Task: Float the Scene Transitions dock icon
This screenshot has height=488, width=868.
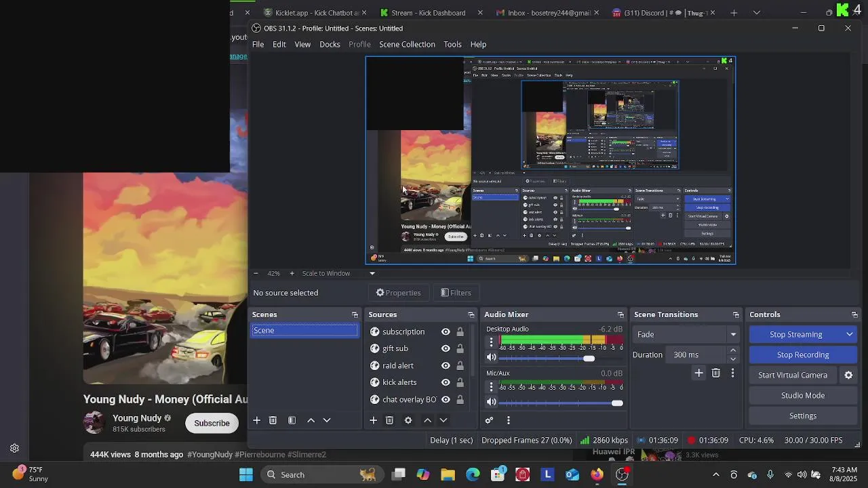Action: [x=736, y=314]
